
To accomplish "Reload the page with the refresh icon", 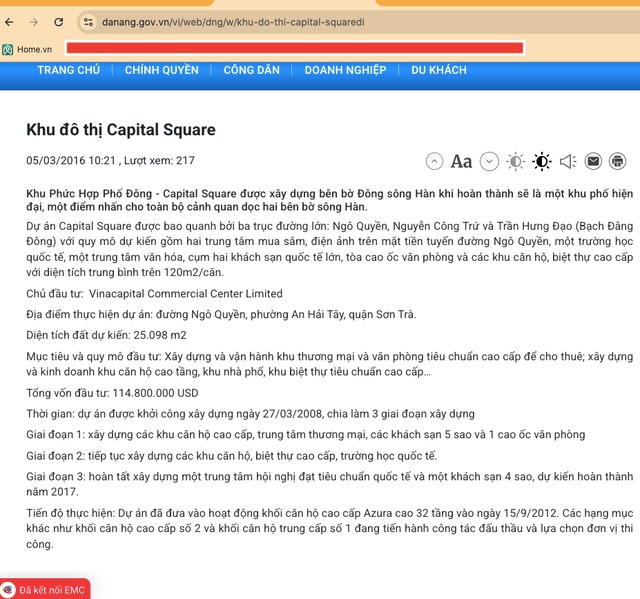I will [58, 21].
